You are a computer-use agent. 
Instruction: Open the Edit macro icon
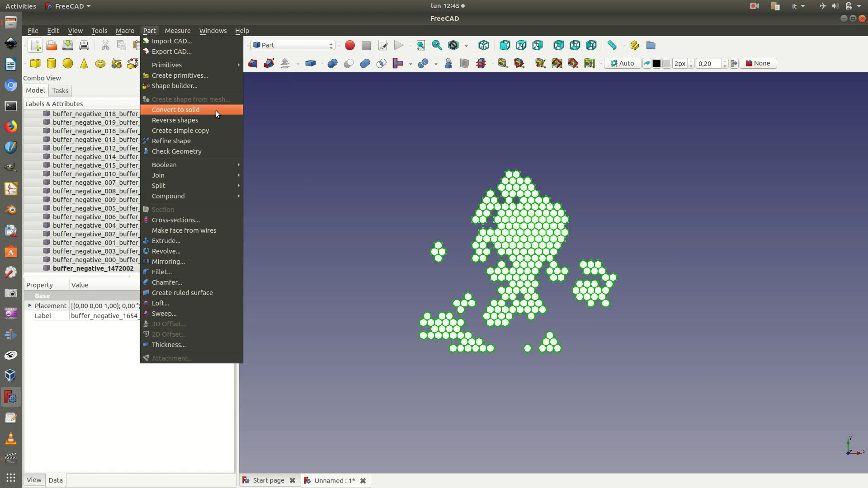tap(382, 45)
